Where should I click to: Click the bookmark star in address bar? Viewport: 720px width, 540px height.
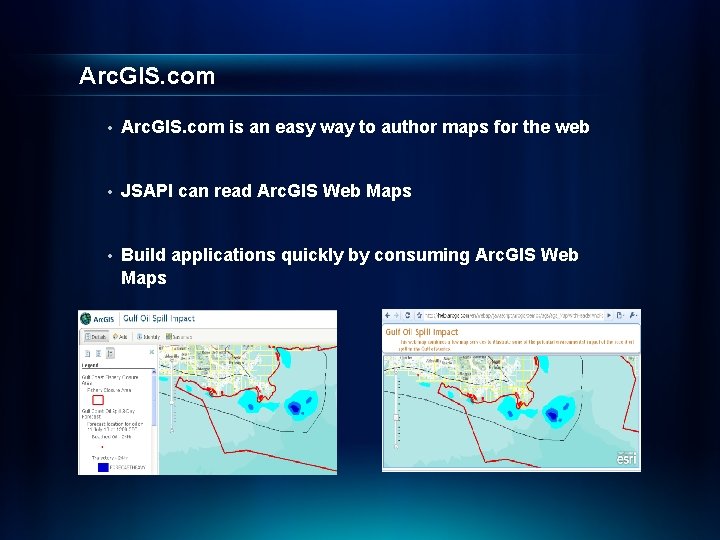coord(419,315)
